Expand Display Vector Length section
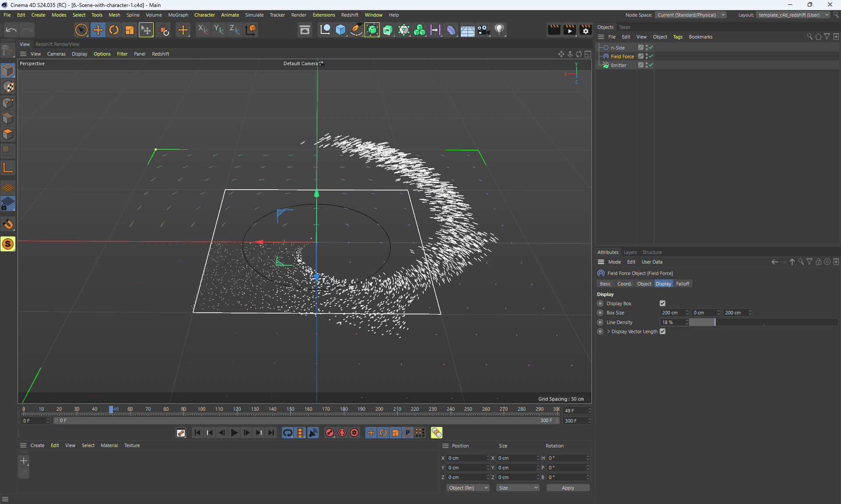Viewport: 841px width, 504px height. (608, 331)
